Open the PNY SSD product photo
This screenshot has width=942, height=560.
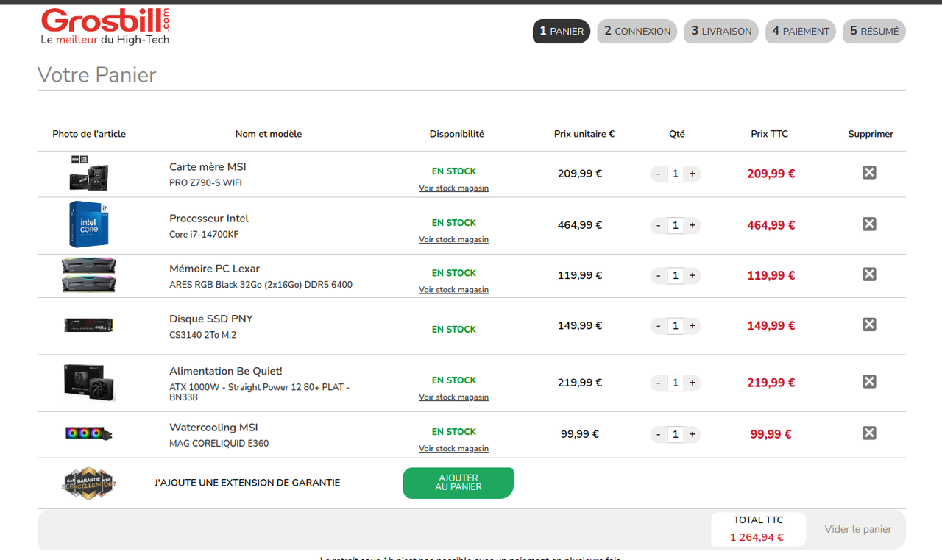(x=89, y=325)
